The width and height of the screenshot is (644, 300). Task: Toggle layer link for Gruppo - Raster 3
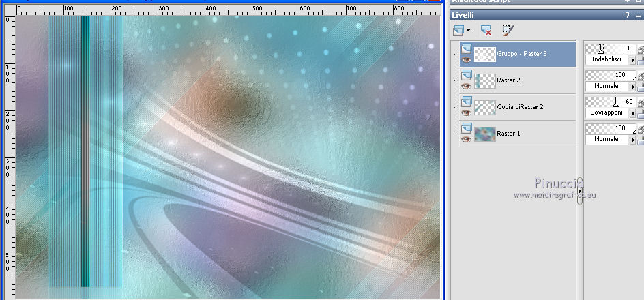[641, 50]
